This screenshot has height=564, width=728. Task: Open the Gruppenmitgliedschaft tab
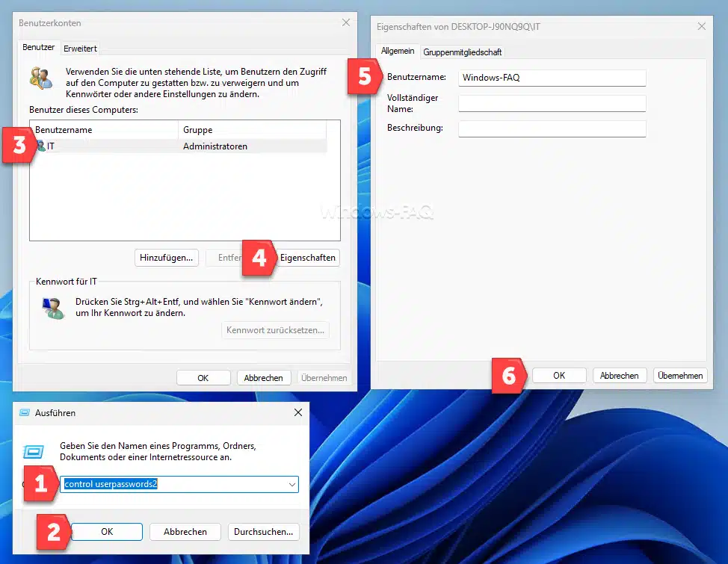(462, 52)
